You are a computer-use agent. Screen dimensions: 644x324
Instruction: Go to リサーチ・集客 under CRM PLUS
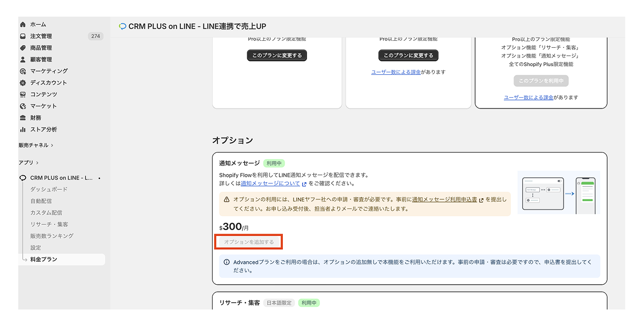[x=49, y=224]
